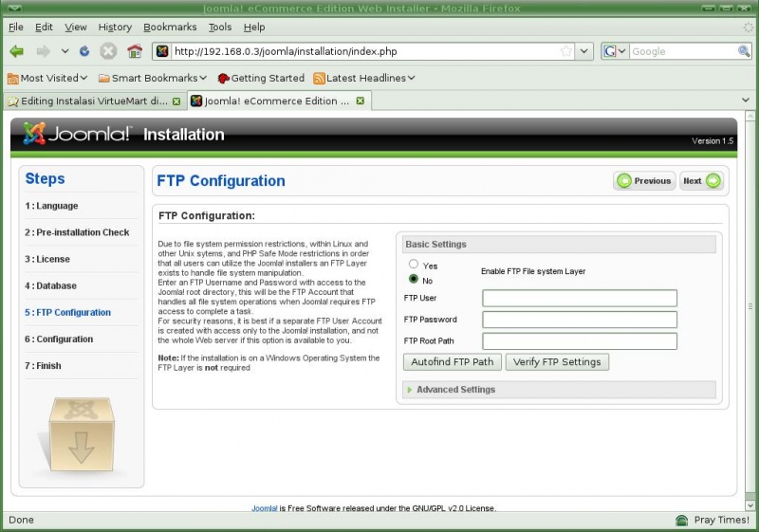Reload the page with the refresh icon
The image size is (759, 532).
click(84, 51)
